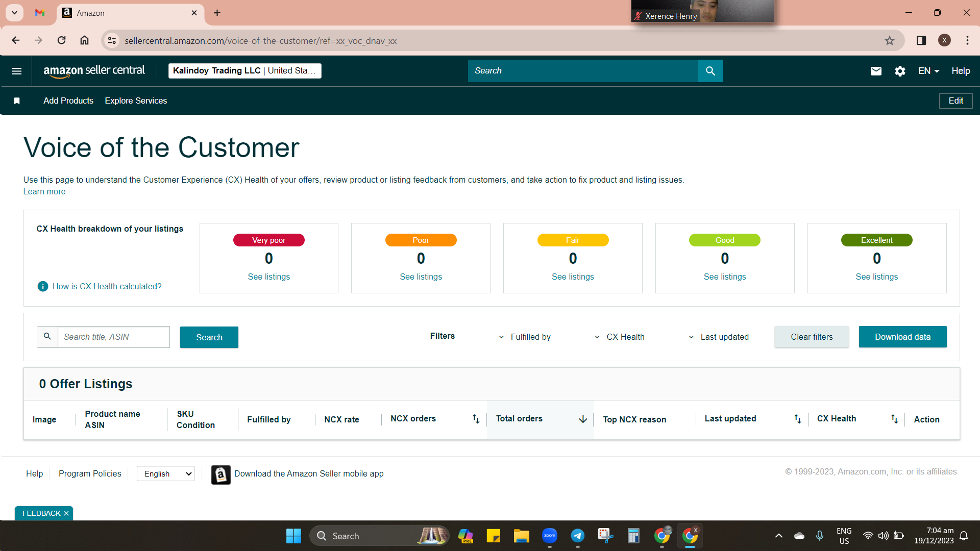Open How is CX Health calculated link
Viewport: 980px width, 551px height.
coord(107,287)
